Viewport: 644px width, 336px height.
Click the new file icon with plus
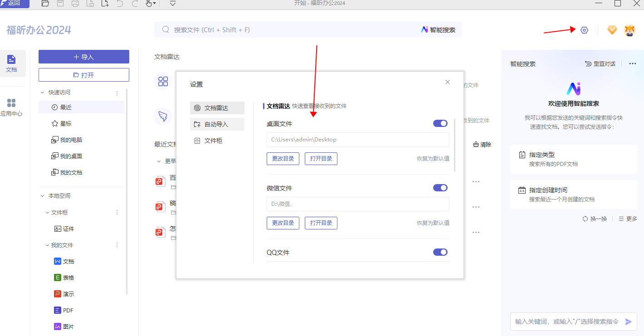pos(105,4)
